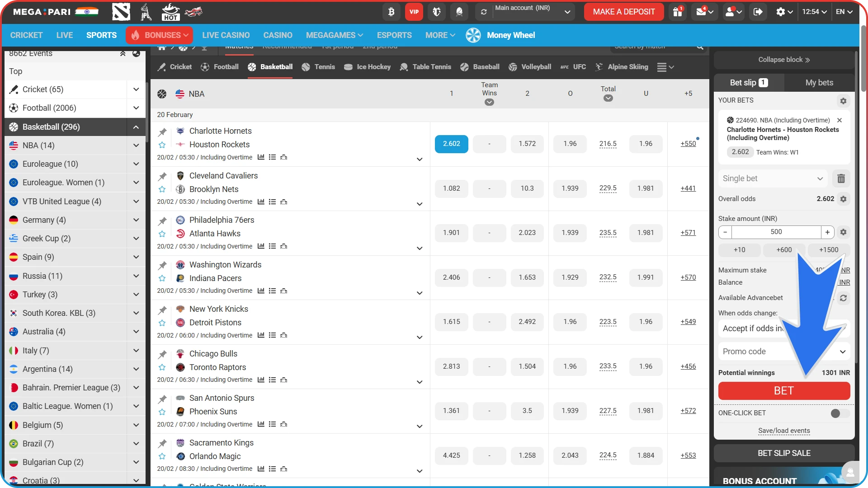Viewport: 868px width, 488px height.
Task: Switch to the My bets tab
Action: tap(819, 82)
